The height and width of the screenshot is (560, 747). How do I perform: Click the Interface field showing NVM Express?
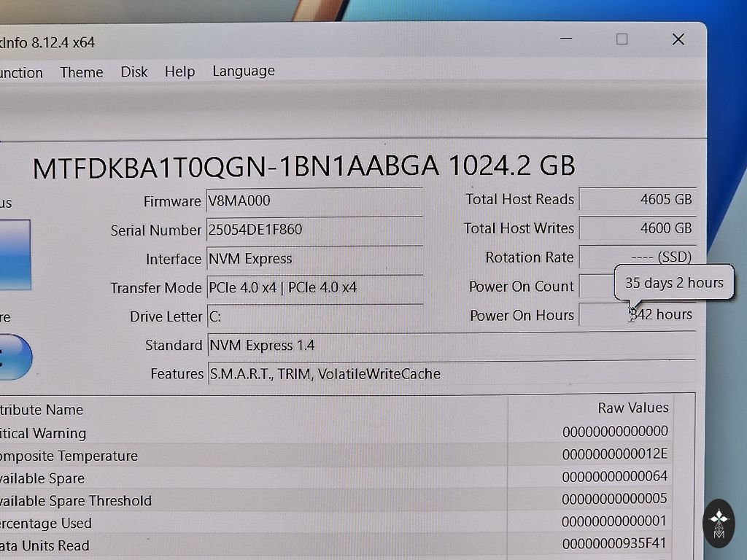click(x=314, y=259)
